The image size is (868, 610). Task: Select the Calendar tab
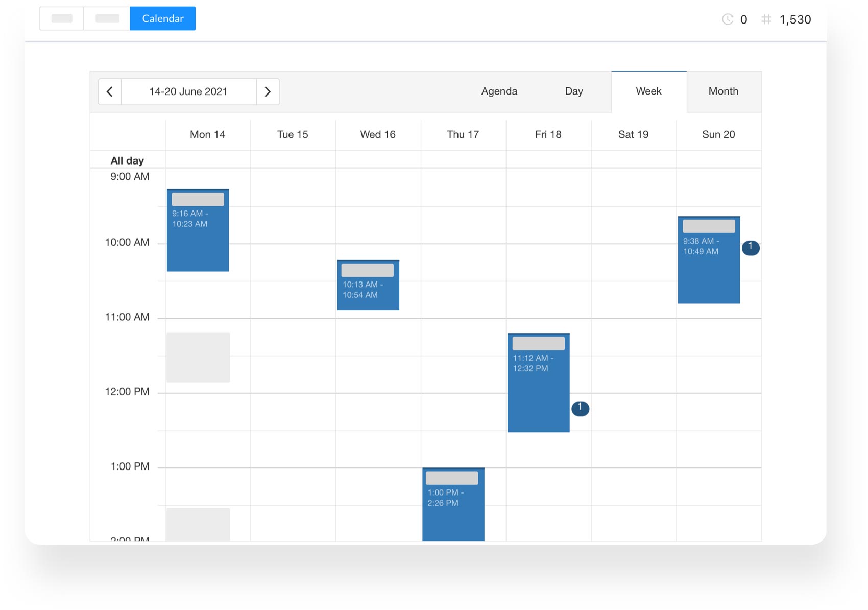point(162,18)
